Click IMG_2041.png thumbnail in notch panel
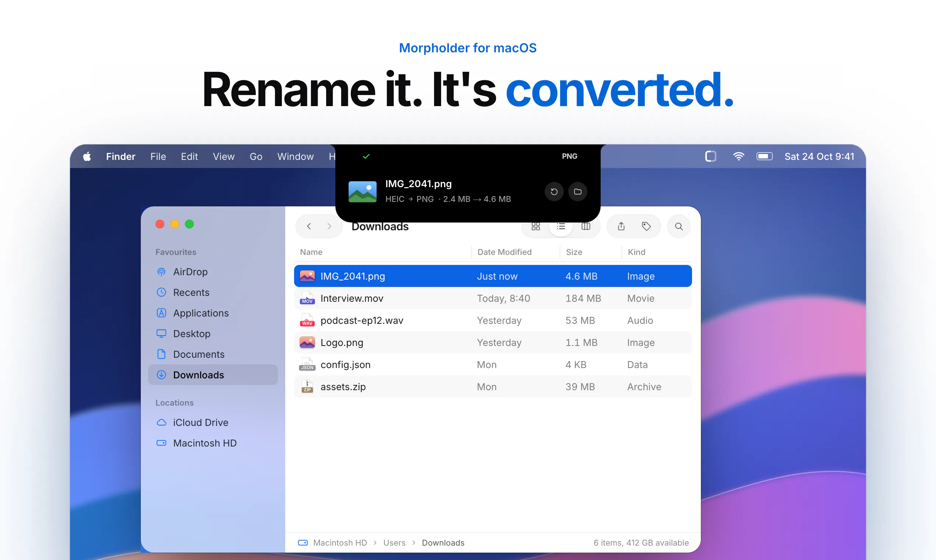The height and width of the screenshot is (560, 936). [x=362, y=192]
